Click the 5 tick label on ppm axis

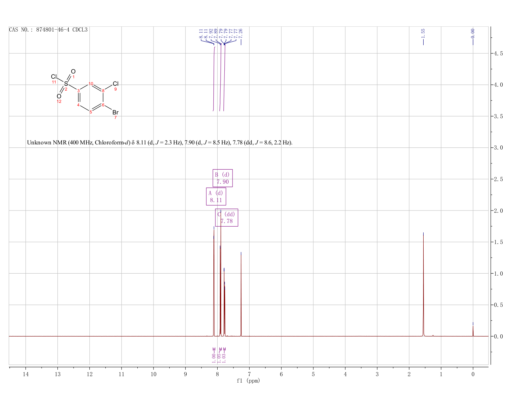pos(313,374)
